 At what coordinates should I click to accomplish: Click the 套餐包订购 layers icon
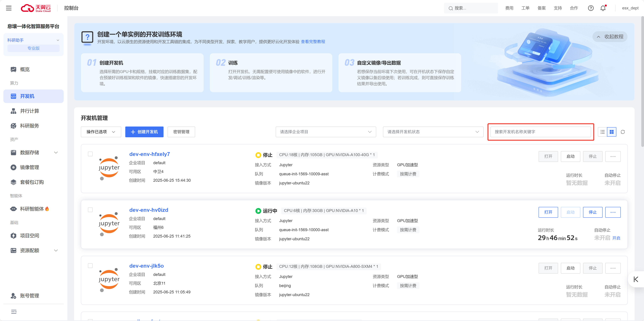click(13, 182)
